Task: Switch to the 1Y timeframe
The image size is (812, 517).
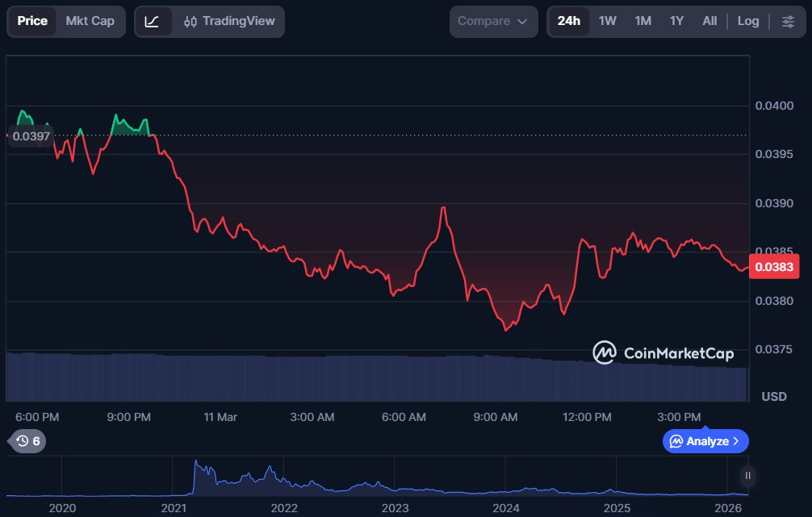Action: click(x=676, y=22)
